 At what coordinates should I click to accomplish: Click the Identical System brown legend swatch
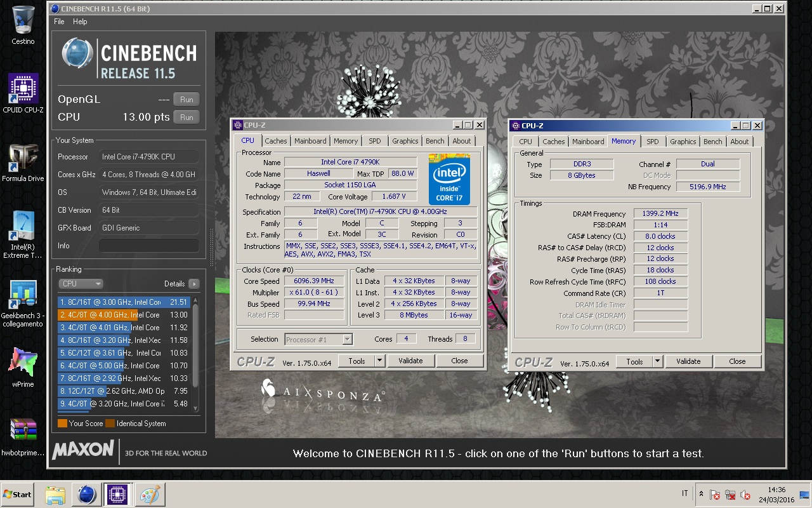click(x=110, y=424)
